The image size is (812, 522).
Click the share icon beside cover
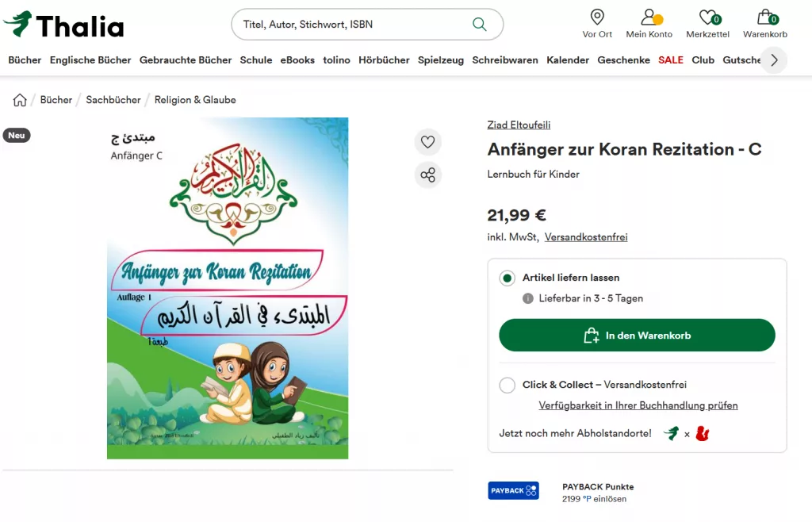coord(428,175)
